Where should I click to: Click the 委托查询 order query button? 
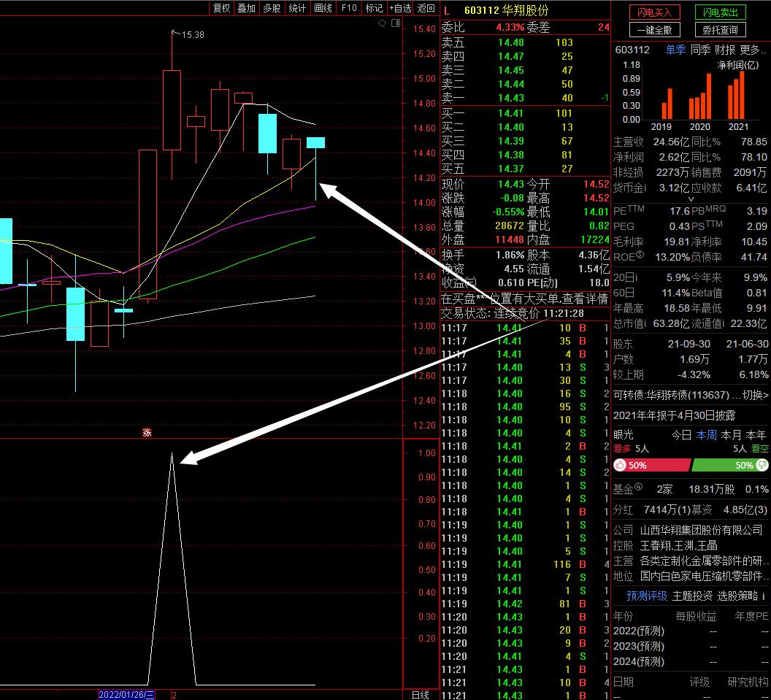[x=721, y=30]
